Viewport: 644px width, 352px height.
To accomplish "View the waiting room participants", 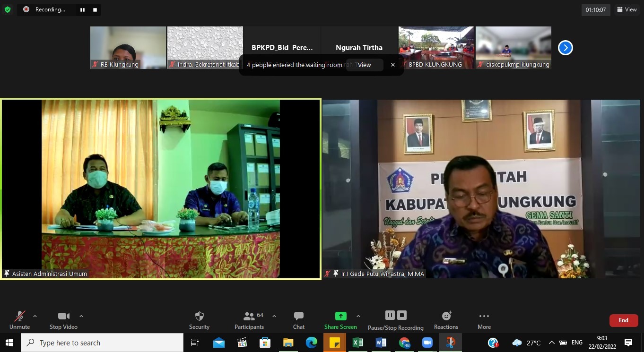I will 365,65.
